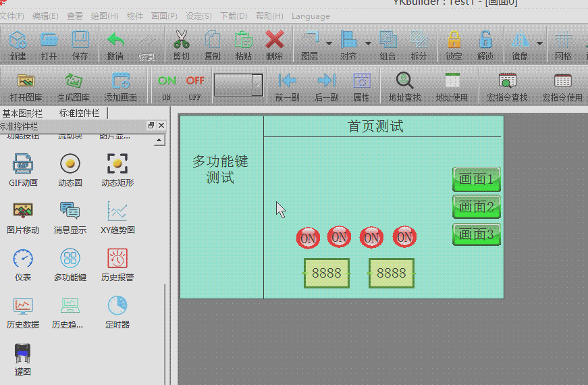Viewport: 588px width, 385px height.
Task: Select the 多功能键 control icon
Action: click(70, 259)
